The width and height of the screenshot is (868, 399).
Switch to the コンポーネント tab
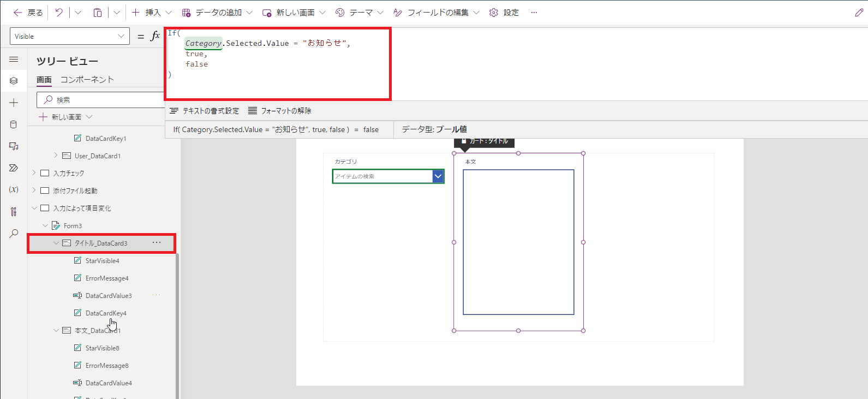click(x=87, y=80)
